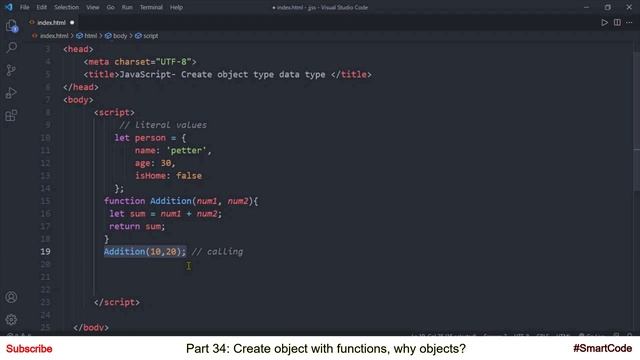The image size is (640, 360).
Task: Select the index.html editor tab
Action: (x=51, y=22)
